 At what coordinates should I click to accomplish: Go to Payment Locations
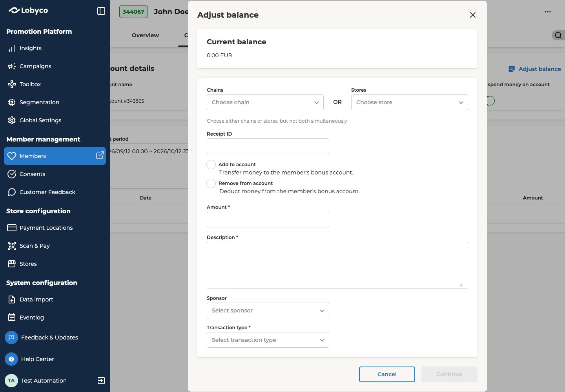click(x=46, y=228)
